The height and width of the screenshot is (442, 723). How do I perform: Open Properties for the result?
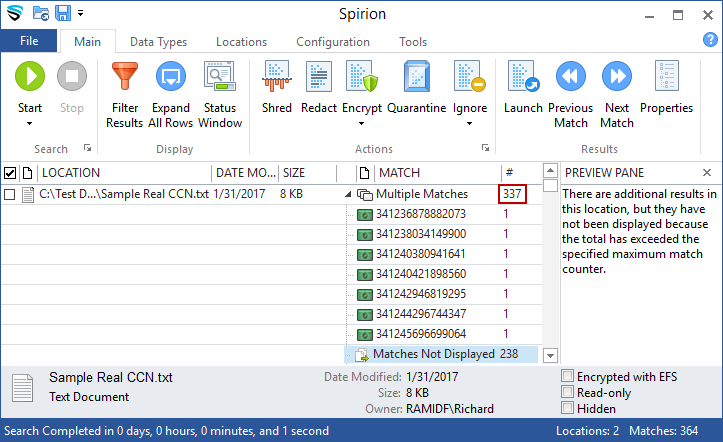tap(666, 77)
